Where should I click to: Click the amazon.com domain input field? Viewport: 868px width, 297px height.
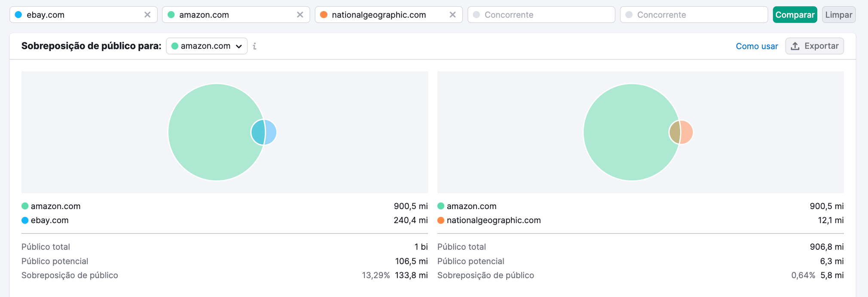pos(236,15)
